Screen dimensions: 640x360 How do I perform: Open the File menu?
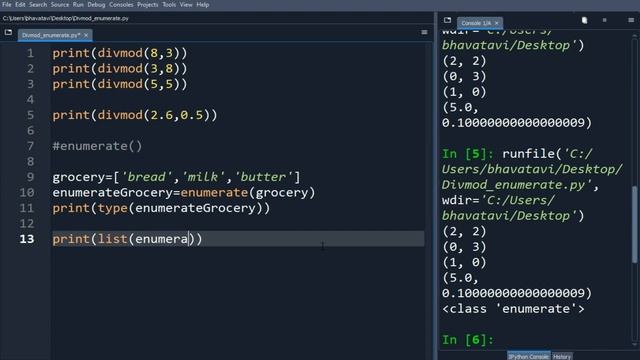(7, 4)
